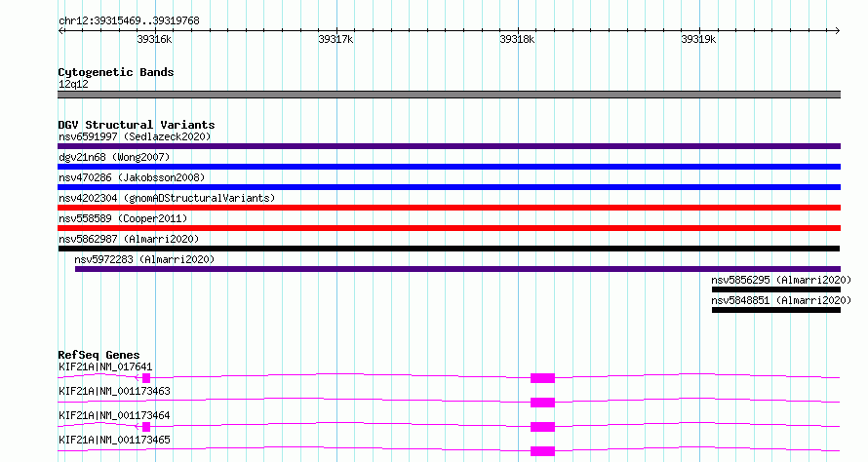This screenshot has width=868, height=462.
Task: Open the nsv5972283 (Almarri2020) label
Action: coord(144,259)
